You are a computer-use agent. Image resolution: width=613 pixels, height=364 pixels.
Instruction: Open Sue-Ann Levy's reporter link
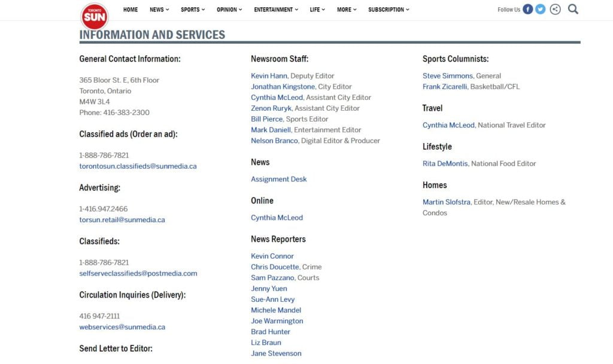[273, 299]
